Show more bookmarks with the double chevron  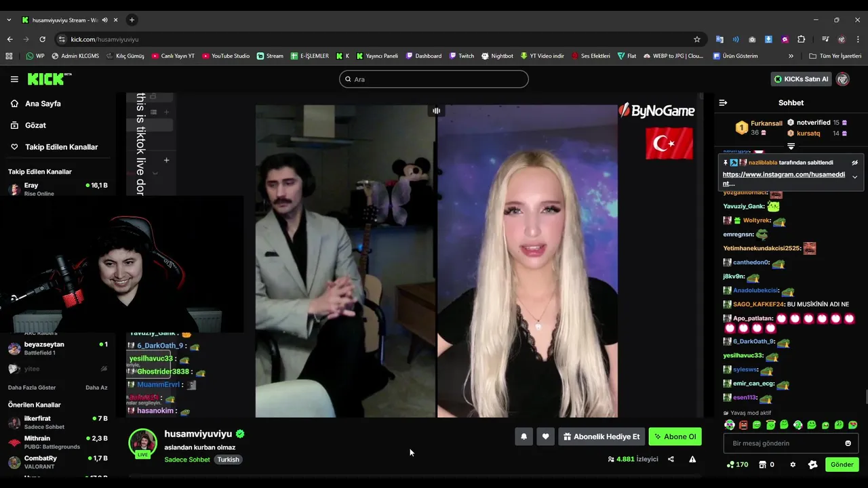pyautogui.click(x=791, y=56)
